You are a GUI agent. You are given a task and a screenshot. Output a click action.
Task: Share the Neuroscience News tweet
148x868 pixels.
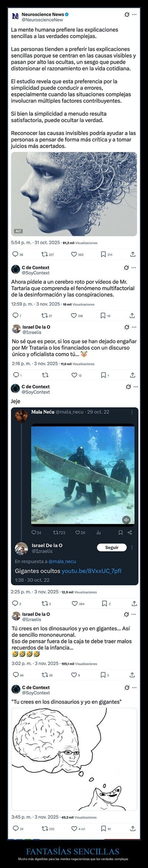[x=133, y=254]
